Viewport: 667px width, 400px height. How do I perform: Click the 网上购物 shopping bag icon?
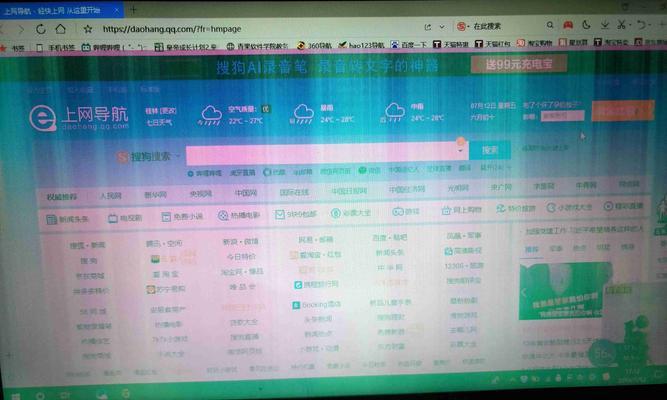446,210
